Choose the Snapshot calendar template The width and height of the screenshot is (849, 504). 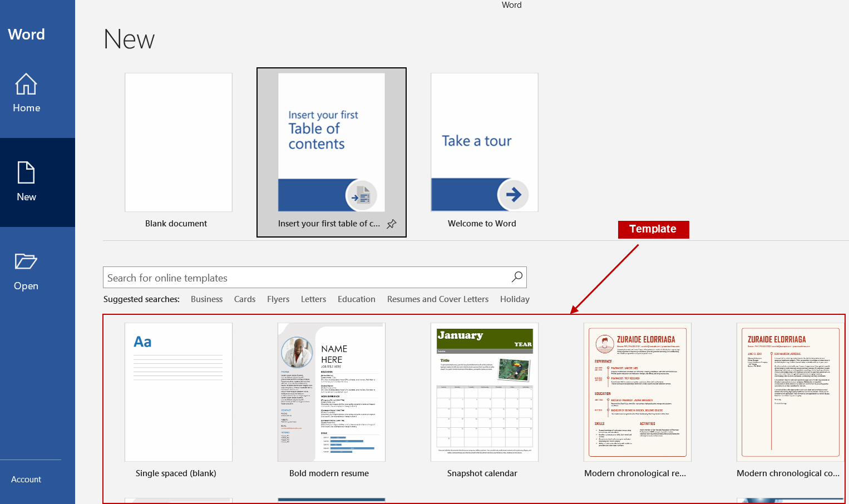click(x=485, y=392)
